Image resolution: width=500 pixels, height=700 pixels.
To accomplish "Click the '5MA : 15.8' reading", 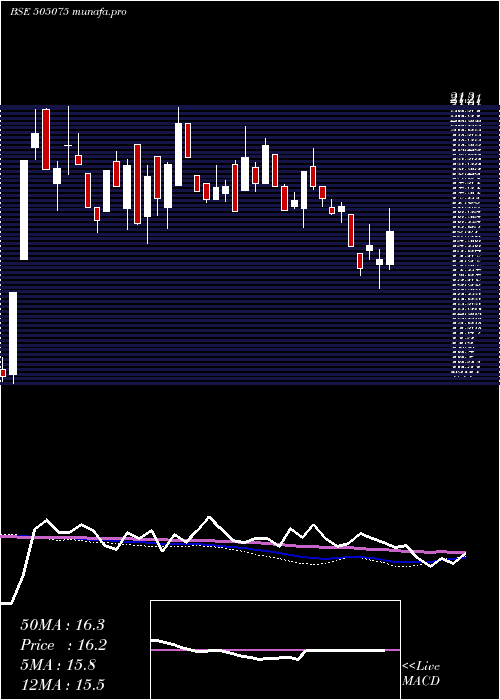I will pos(58,665).
